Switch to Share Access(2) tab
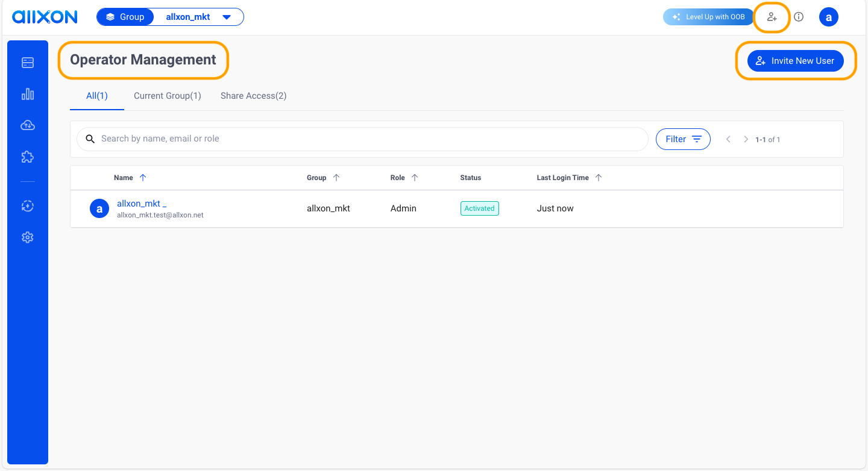The height and width of the screenshot is (471, 868). point(254,96)
